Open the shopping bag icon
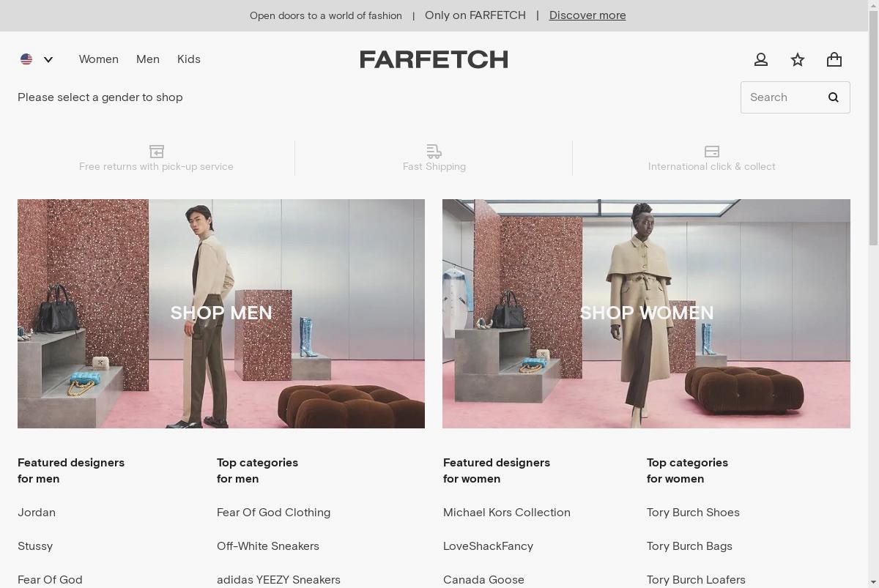The image size is (879, 588). point(834,59)
